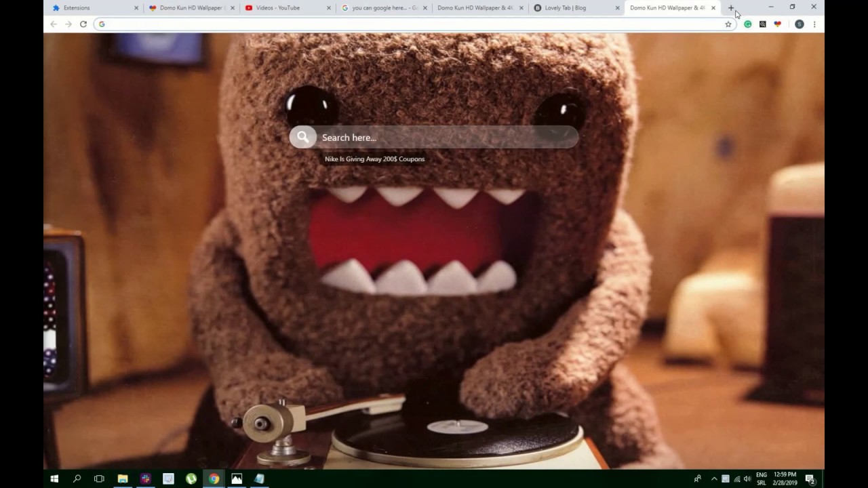Click the S profile avatar in Chrome
This screenshot has width=868, height=488.
(x=799, y=24)
